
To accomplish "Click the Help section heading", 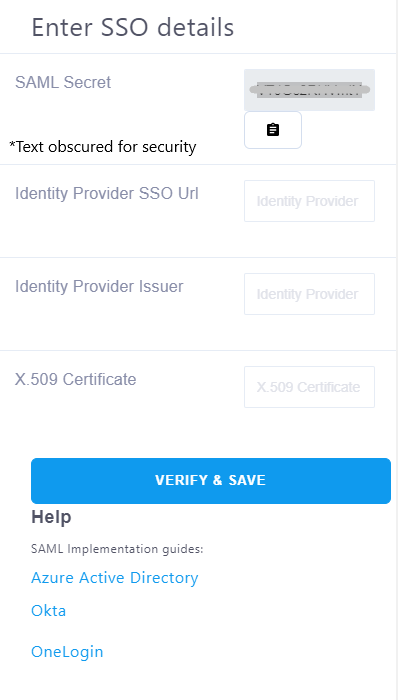I will [x=51, y=517].
